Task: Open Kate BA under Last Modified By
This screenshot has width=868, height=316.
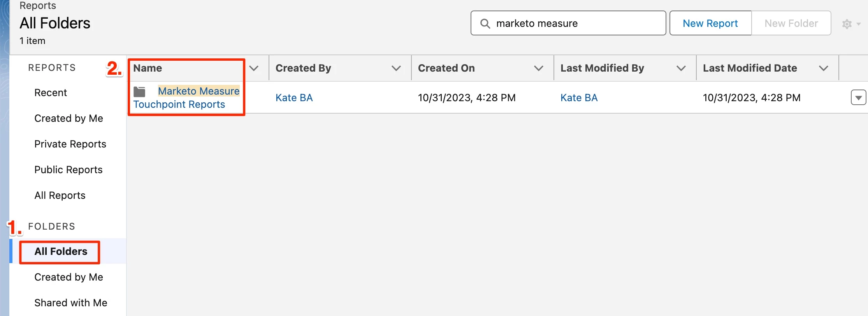Action: [x=579, y=98]
